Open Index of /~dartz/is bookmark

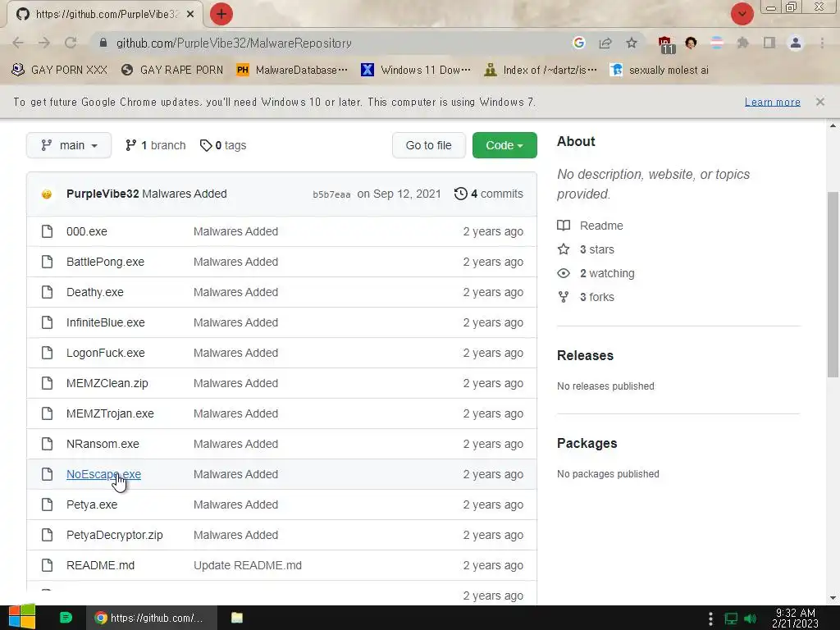tap(541, 71)
